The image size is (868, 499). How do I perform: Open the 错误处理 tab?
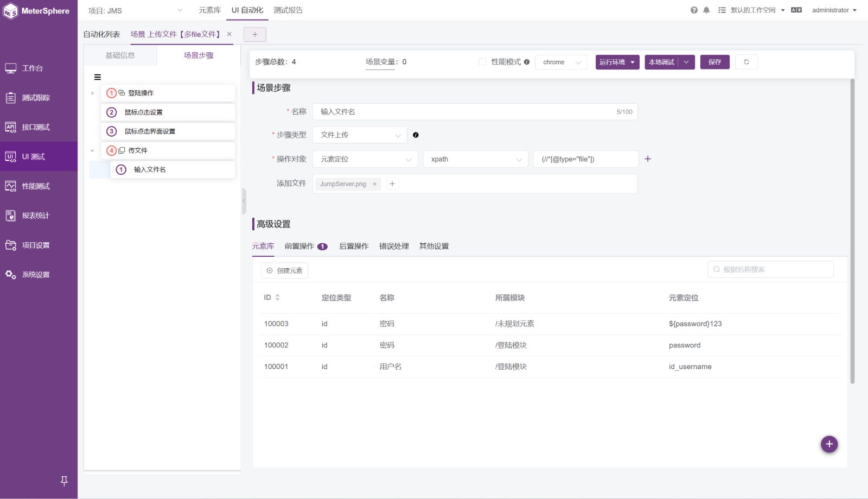click(x=394, y=246)
